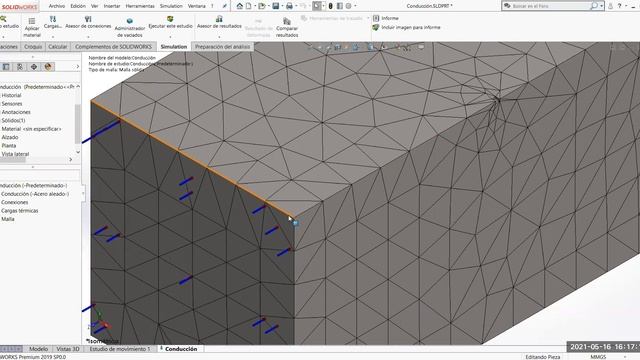The height and width of the screenshot is (360, 640).
Task: Click the MMGS units status entry
Action: [598, 357]
